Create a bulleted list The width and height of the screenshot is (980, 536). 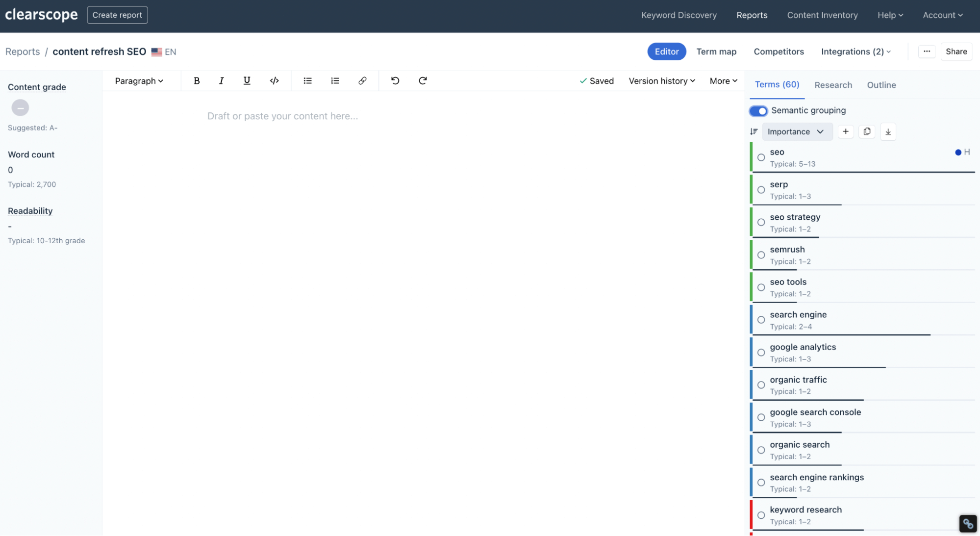[307, 81]
